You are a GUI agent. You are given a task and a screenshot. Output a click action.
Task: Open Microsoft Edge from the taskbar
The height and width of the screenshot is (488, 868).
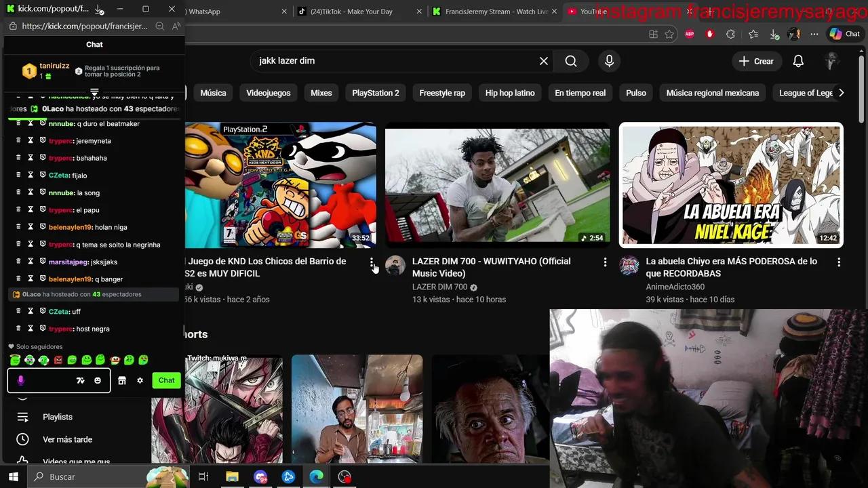pos(317,477)
